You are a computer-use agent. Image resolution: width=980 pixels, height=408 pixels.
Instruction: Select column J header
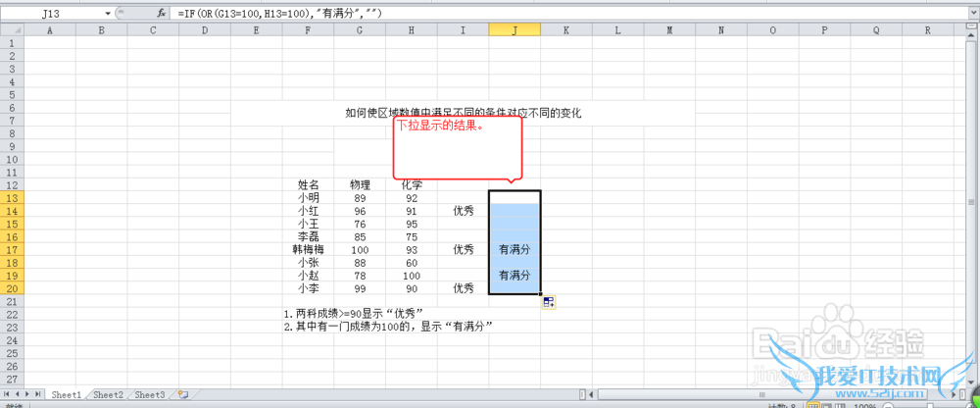pyautogui.click(x=514, y=30)
